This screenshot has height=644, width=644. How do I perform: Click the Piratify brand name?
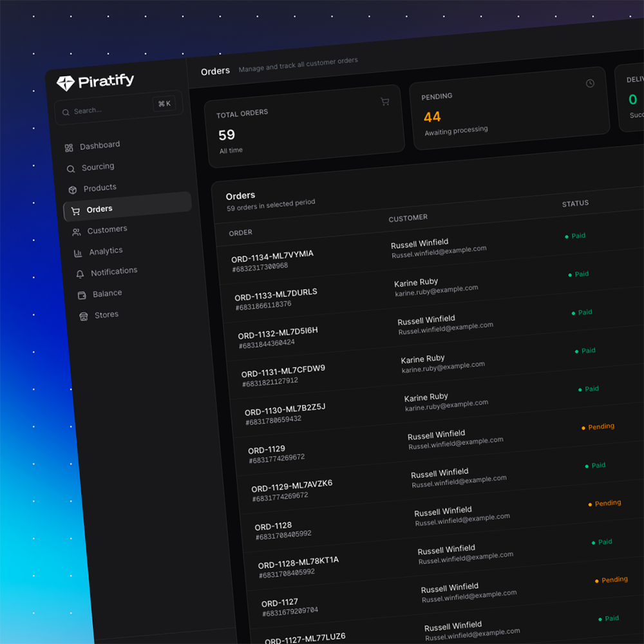[106, 80]
